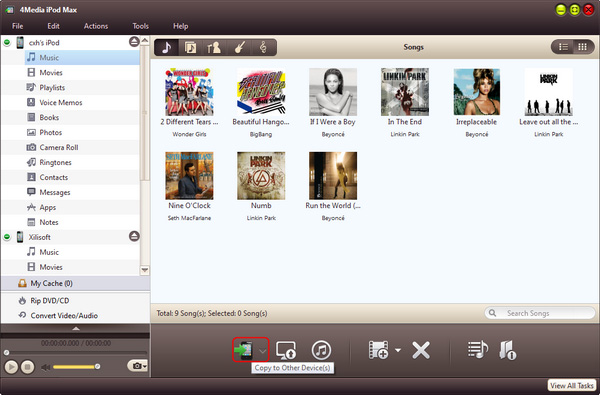Open Convert Video/Audio option
Viewport: 600px width, 395px height.
pyautogui.click(x=75, y=315)
